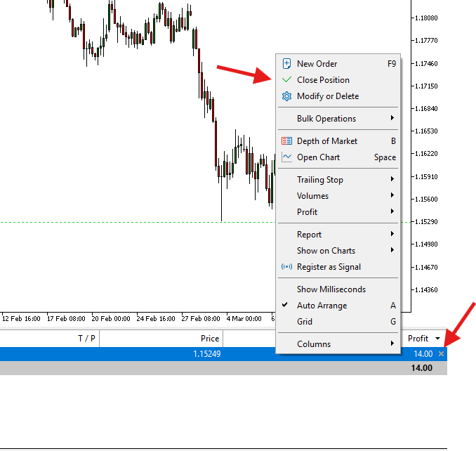Image resolution: width=476 pixels, height=451 pixels.
Task: Choose New Order from the context menu
Action: click(338, 64)
